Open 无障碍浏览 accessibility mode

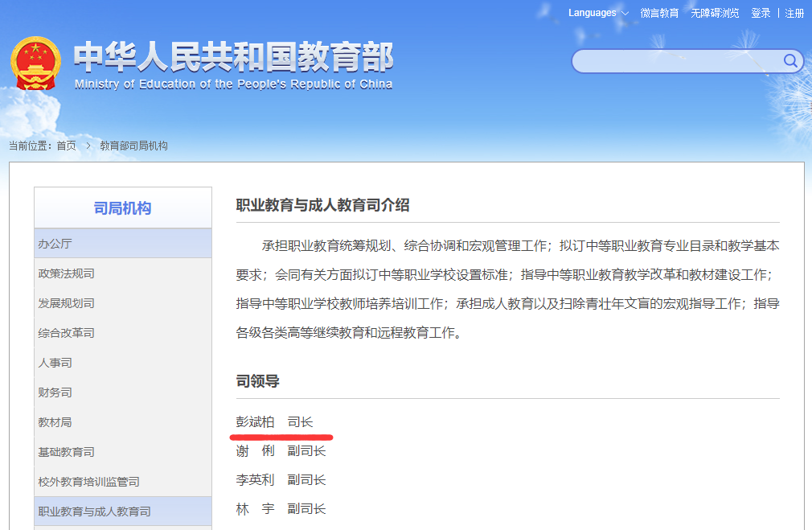pyautogui.click(x=715, y=13)
